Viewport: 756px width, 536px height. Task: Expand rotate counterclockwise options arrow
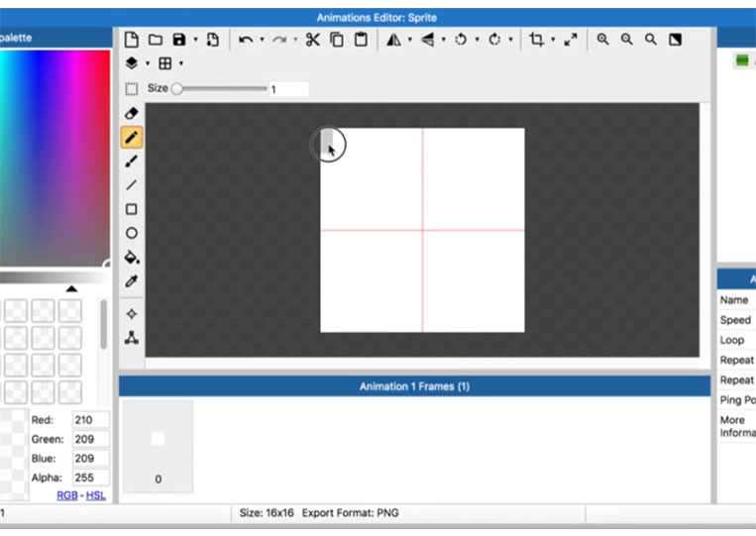(x=478, y=40)
